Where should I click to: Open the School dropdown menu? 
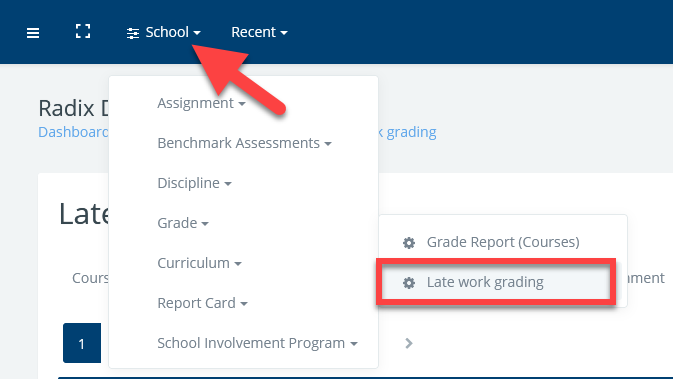click(x=164, y=32)
